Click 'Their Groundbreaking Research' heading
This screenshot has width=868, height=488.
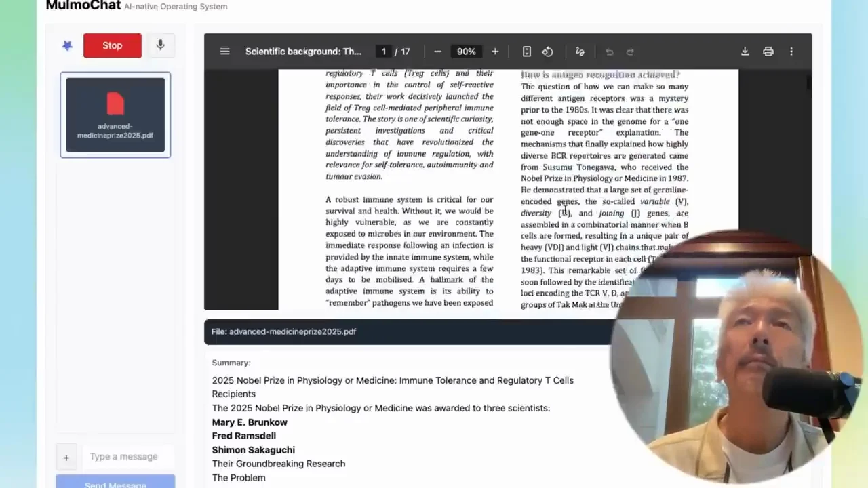279,464
